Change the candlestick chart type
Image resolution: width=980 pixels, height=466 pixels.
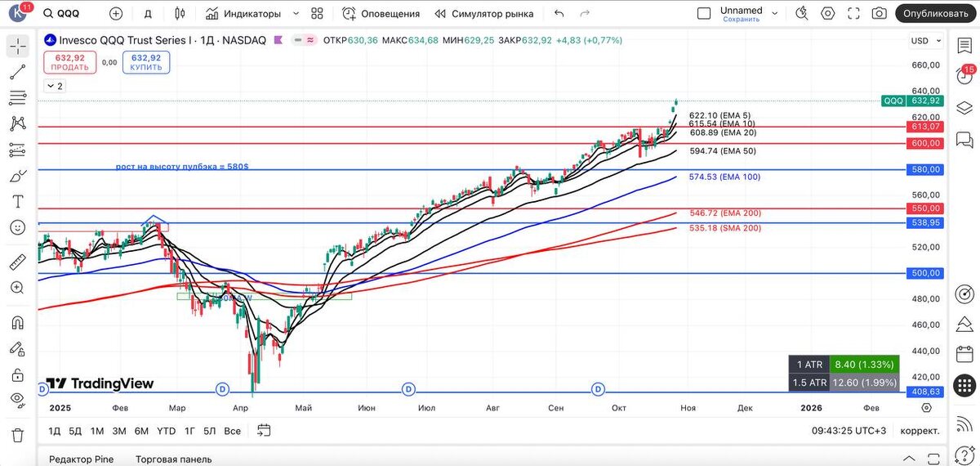pos(180,14)
